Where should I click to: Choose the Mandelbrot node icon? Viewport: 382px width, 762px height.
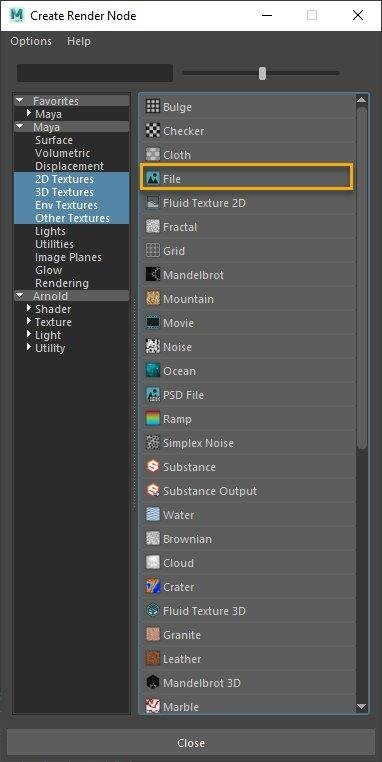point(153,275)
